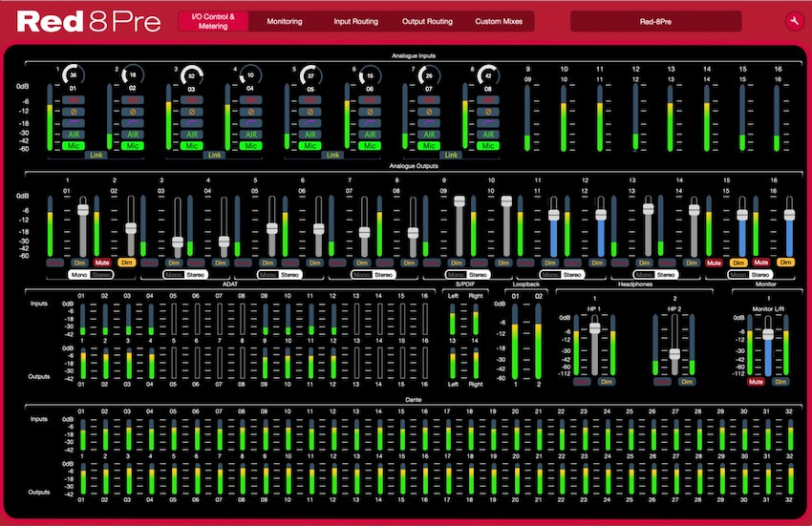The height and width of the screenshot is (526, 812).
Task: Toggle Mono/Stereo switch for outputs 3-4
Action: [185, 274]
